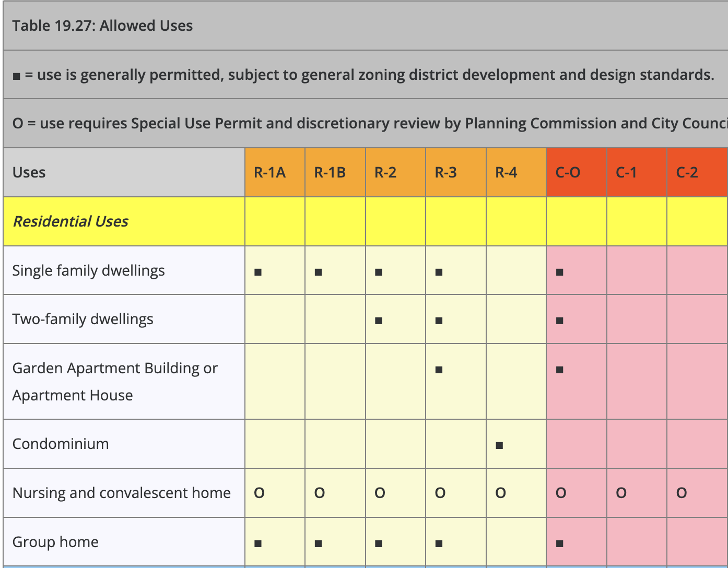
Task: Click Nursing home R-1B "O" marker
Action: 320,493
